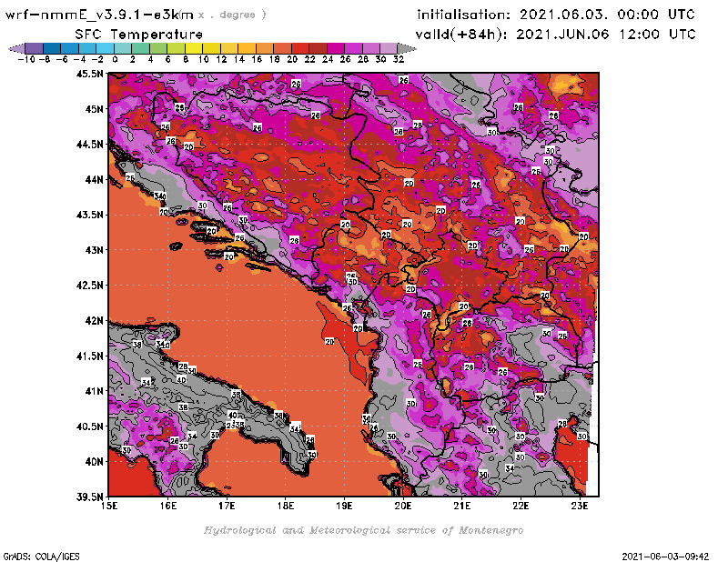Screen dimensions: 728x562
Task: Click the 18E longitude axis label
Action: tap(286, 506)
